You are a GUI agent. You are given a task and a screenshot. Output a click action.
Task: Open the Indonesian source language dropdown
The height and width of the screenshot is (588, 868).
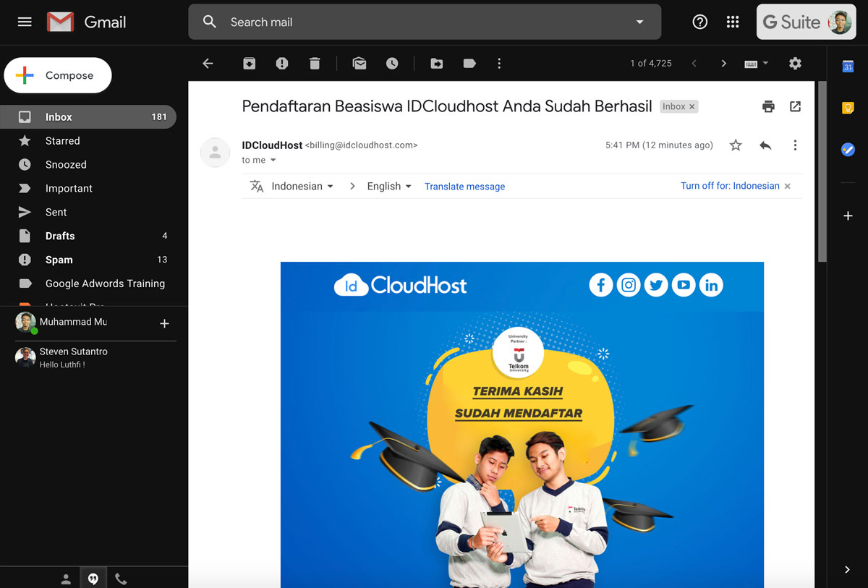(302, 187)
